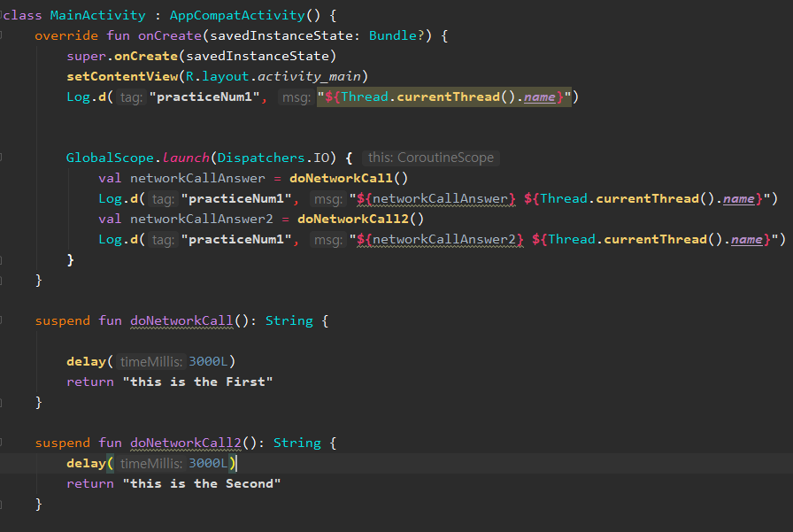Collapse the onCreate function fold marker

(x=1, y=35)
